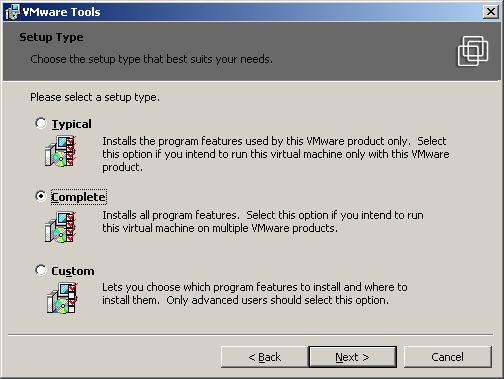Close the VMware Tools dialog window
Image resolution: width=504 pixels, height=379 pixels.
pyautogui.click(x=490, y=12)
